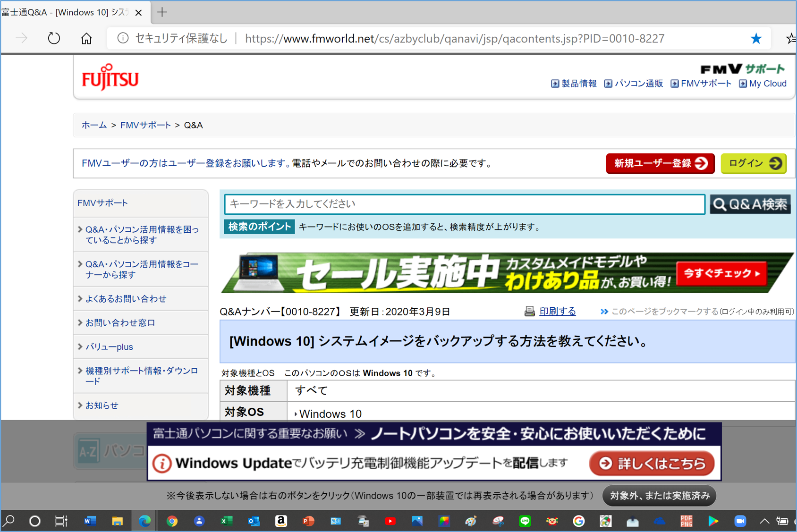Open Zoom from taskbar
The image size is (797, 532).
pos(740,521)
